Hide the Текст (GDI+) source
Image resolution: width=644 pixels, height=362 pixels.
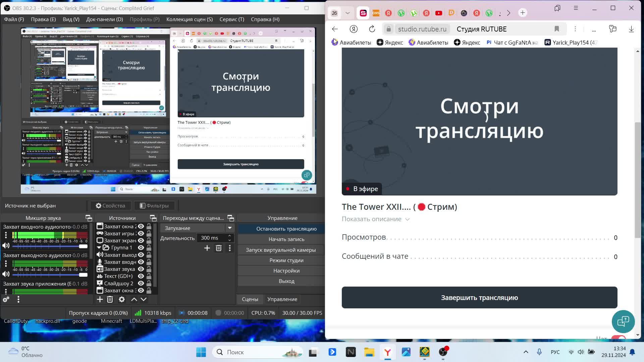point(141,276)
